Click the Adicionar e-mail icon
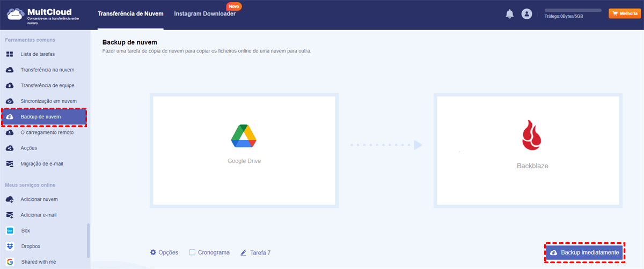644x269 pixels. [10, 215]
